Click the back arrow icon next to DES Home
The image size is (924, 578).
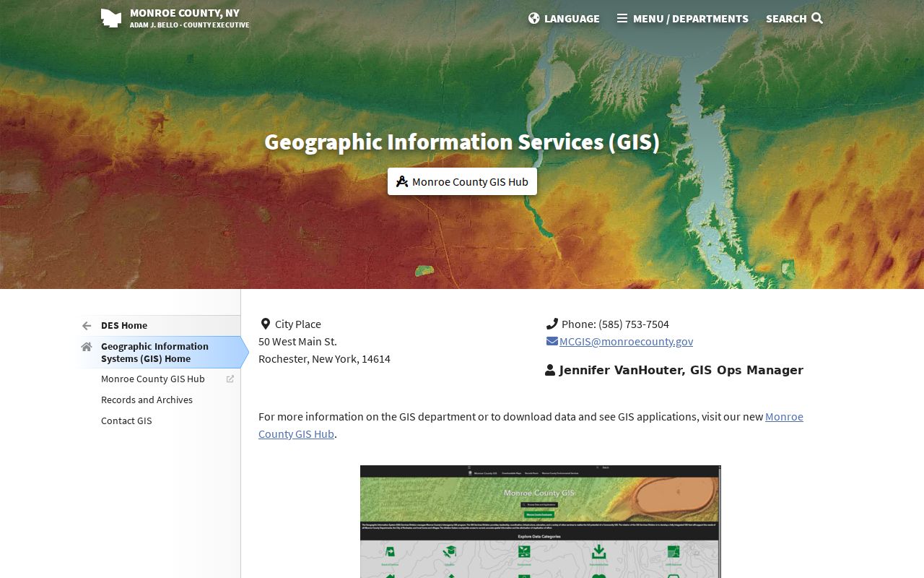pyautogui.click(x=87, y=326)
